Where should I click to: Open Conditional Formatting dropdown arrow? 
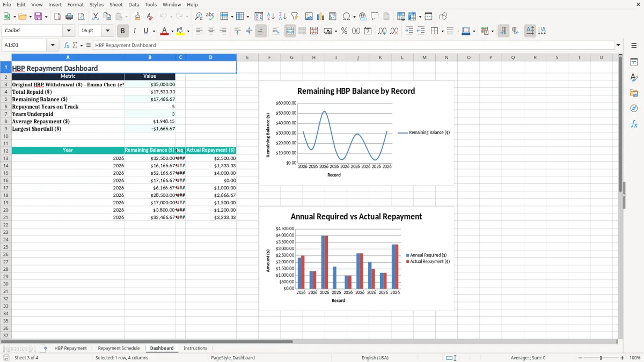click(x=492, y=31)
